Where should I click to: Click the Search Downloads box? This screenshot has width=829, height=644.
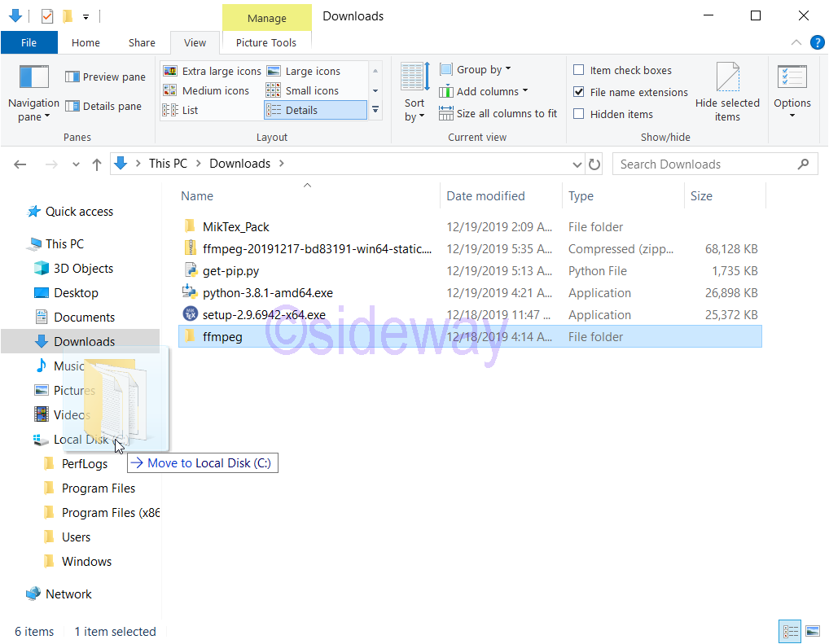coord(715,164)
